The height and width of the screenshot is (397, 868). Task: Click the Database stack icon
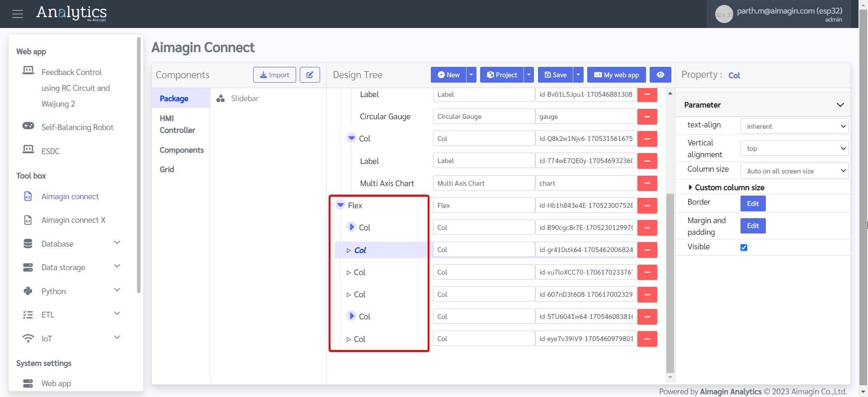[28, 244]
